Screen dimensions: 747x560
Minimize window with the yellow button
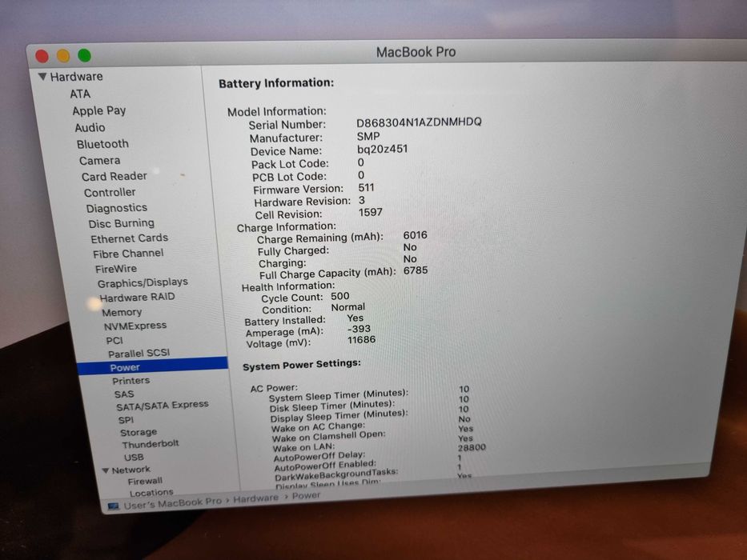63,56
